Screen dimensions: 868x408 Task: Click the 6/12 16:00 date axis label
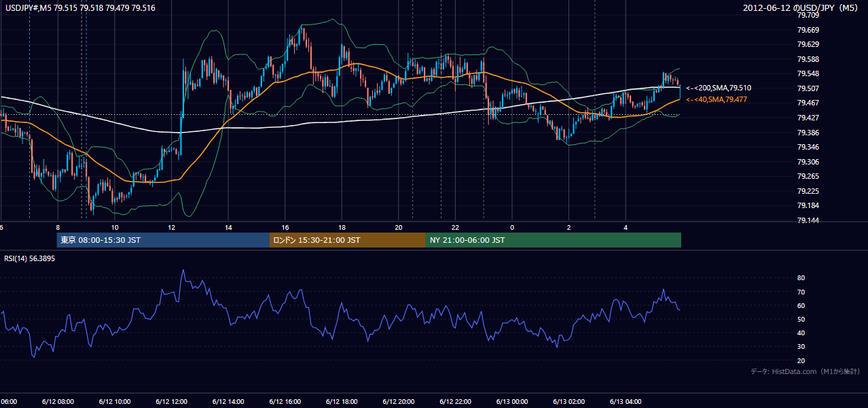click(x=285, y=402)
